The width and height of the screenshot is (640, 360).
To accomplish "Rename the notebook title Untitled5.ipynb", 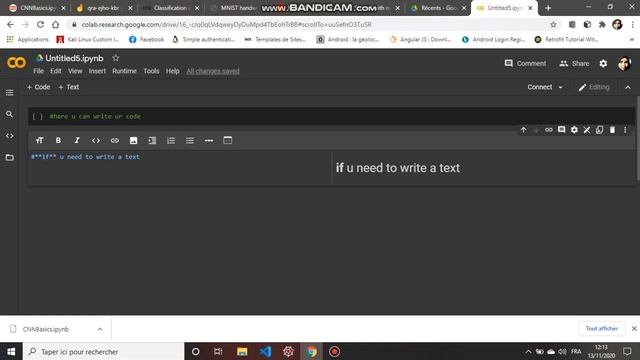I will pyautogui.click(x=74, y=58).
